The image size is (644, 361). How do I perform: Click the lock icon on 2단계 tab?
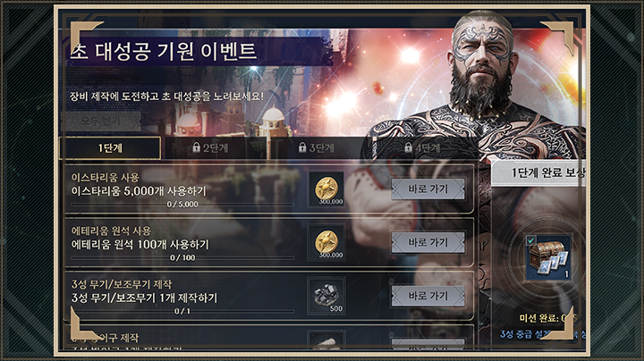tap(196, 147)
